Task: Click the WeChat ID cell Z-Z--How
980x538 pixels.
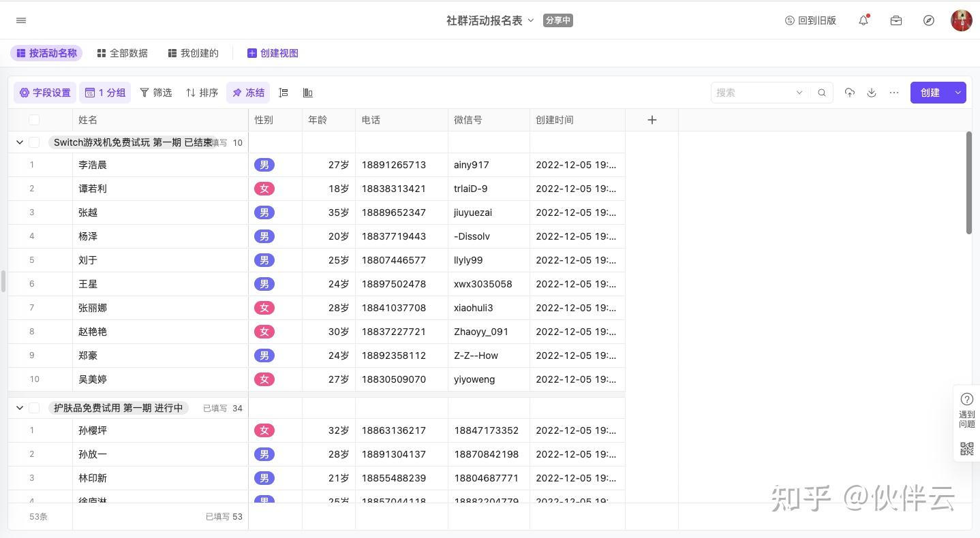Action: [489, 355]
